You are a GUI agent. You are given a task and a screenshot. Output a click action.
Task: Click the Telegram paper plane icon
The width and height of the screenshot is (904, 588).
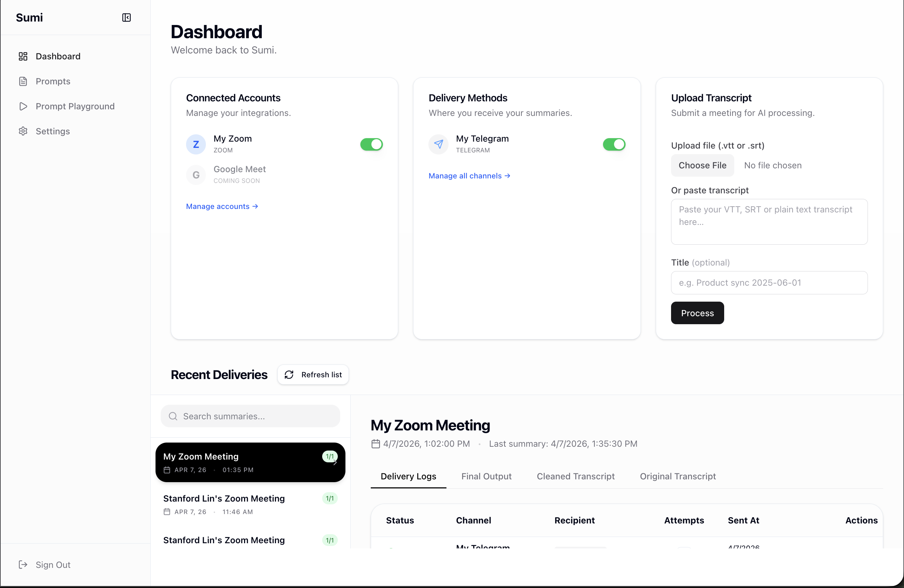438,144
